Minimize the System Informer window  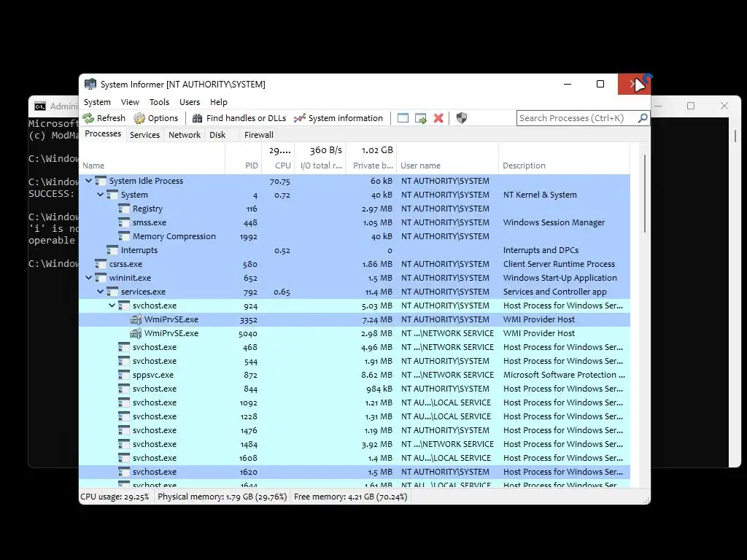pos(568,84)
